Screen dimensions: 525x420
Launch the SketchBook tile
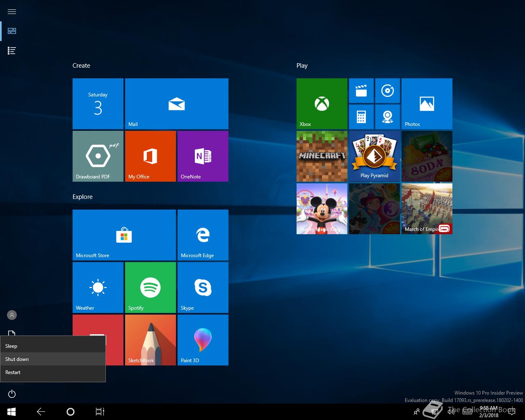click(151, 340)
